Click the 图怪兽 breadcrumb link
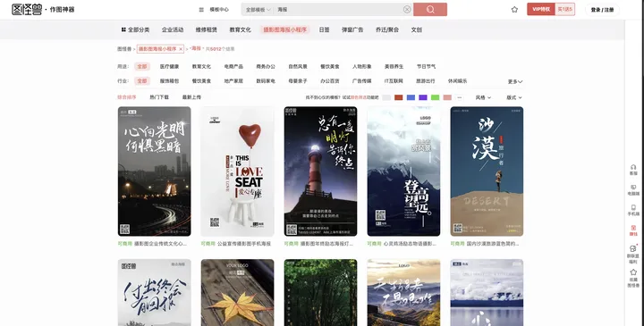 pos(124,49)
